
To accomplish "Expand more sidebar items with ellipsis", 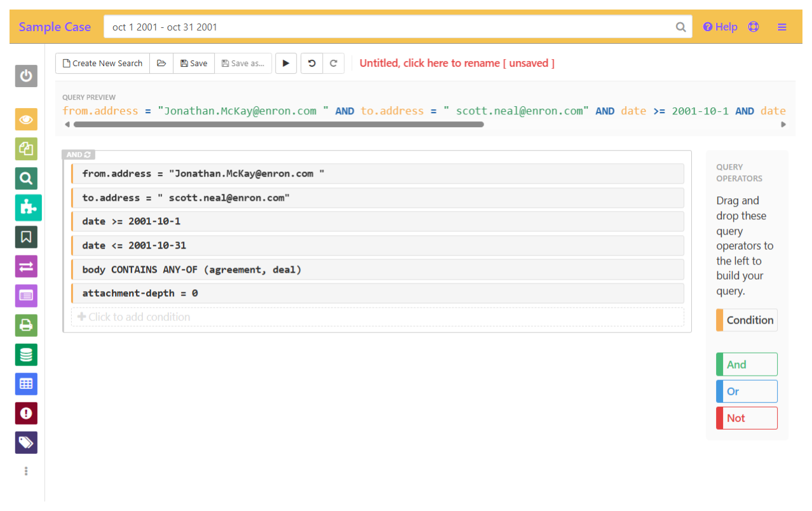I will (26, 471).
